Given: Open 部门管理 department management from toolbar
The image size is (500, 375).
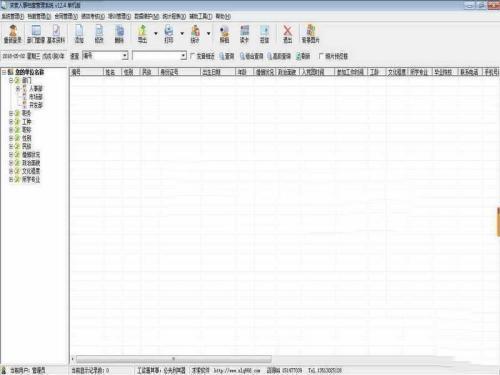Looking at the screenshot, I should click(x=36, y=34).
